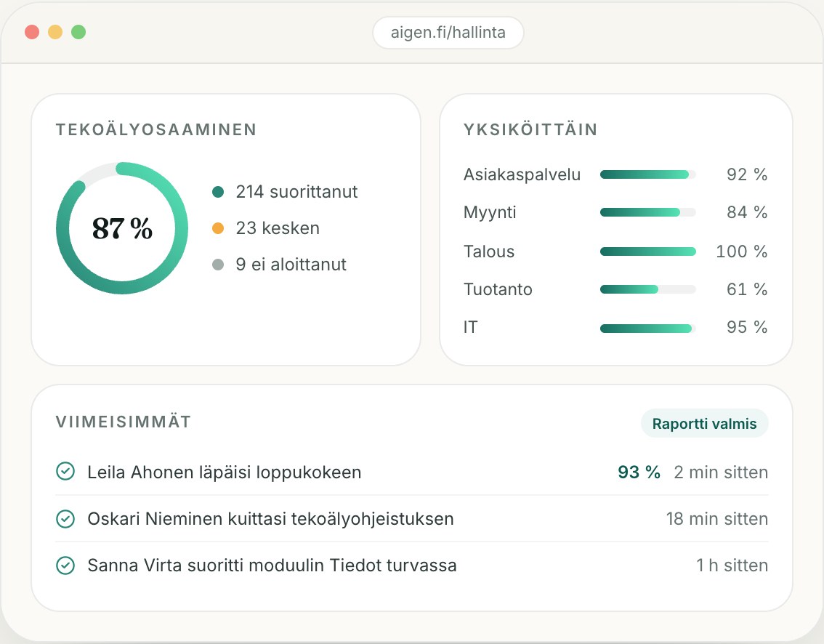Click the 93 % exam score
Screen dimensions: 824x644
[639, 472]
